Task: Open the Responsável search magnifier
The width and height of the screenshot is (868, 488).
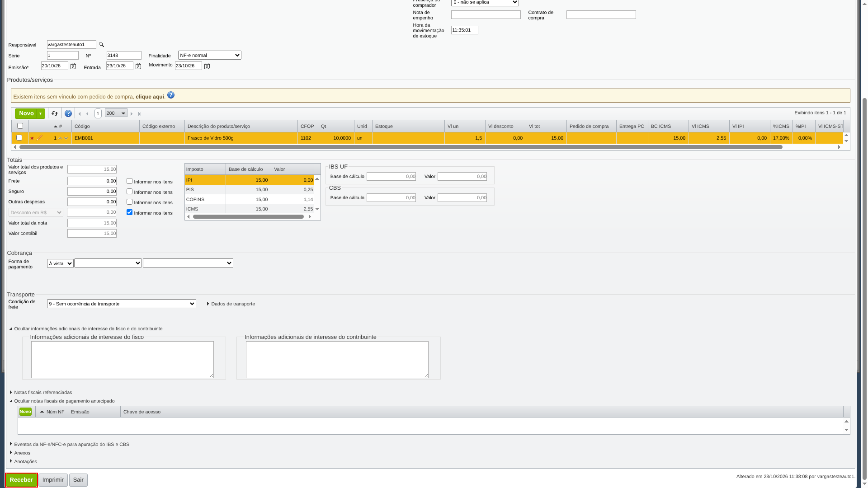Action: (x=101, y=44)
